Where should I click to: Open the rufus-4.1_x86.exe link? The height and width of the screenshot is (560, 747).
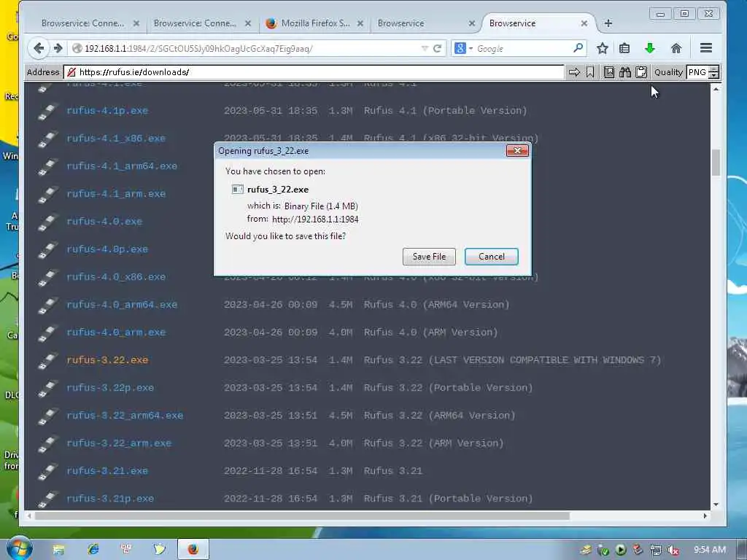pos(116,138)
